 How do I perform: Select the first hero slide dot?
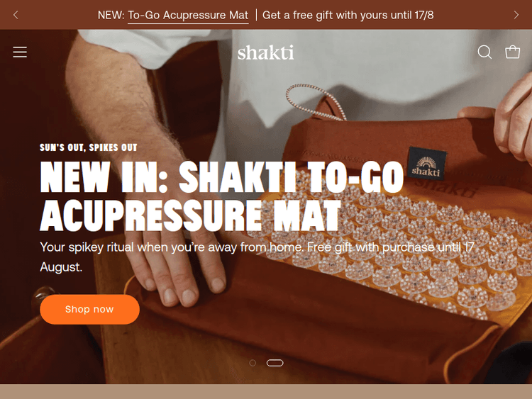coord(253,363)
